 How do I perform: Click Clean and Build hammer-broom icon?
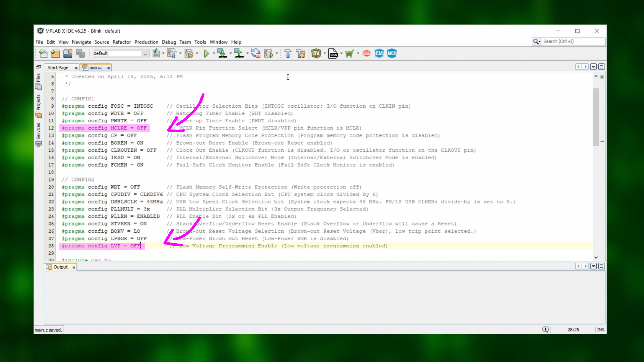[x=301, y=53]
